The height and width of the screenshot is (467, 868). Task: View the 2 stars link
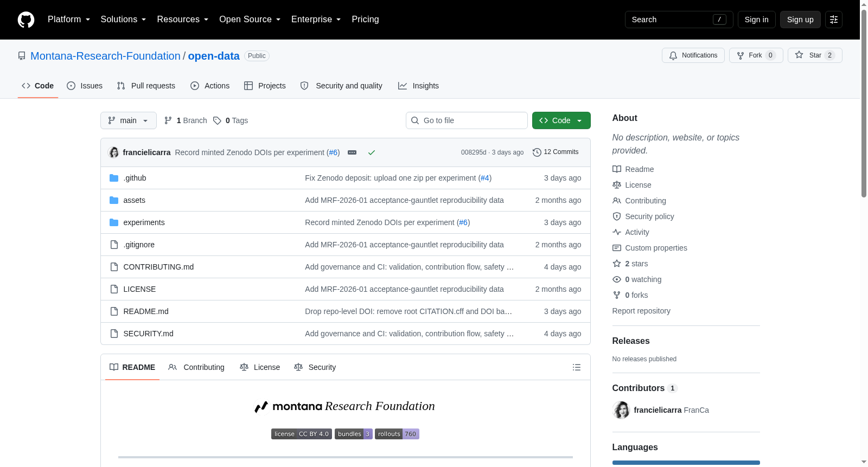tap(630, 264)
